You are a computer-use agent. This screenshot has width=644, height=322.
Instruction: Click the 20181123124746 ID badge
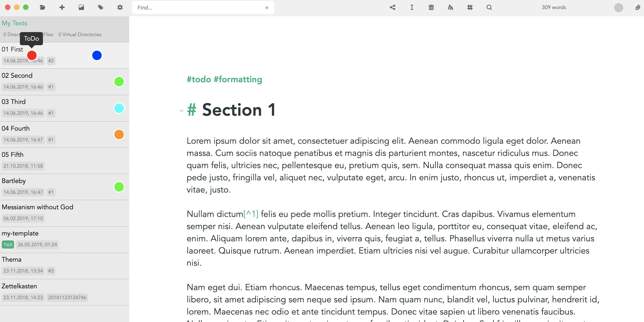(x=67, y=297)
